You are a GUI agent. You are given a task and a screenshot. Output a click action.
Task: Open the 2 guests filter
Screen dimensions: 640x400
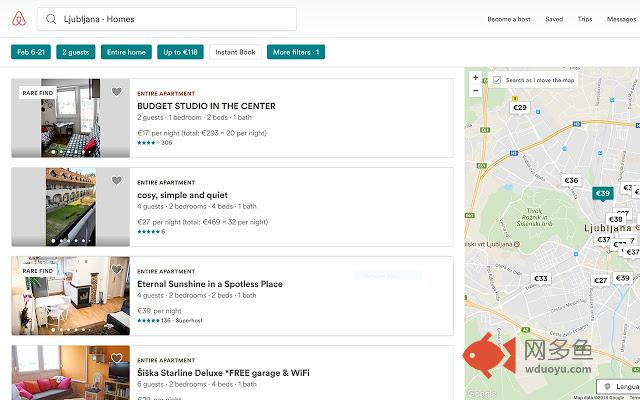click(x=76, y=52)
